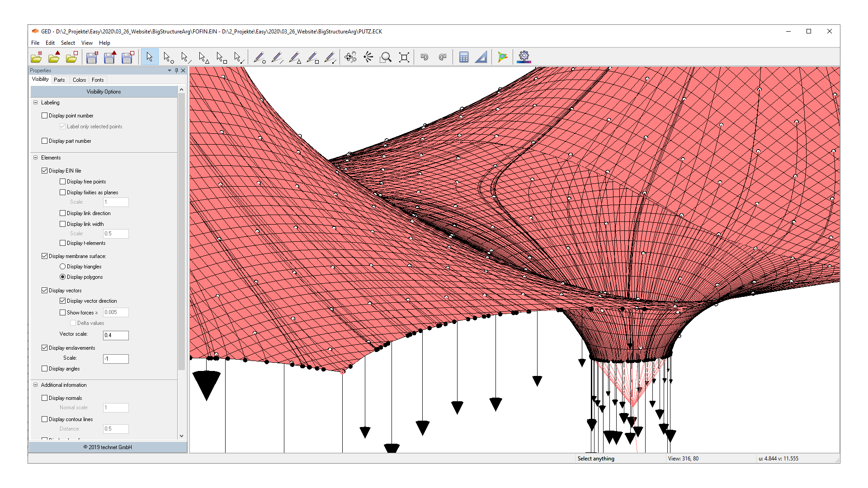Open the Select menu

[68, 43]
